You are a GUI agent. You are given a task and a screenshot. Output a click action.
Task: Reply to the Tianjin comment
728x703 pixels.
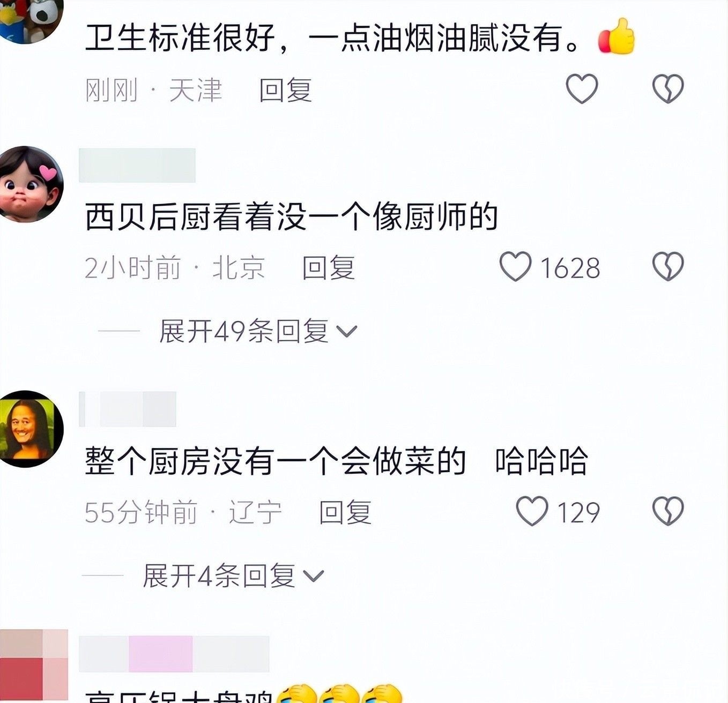(286, 89)
